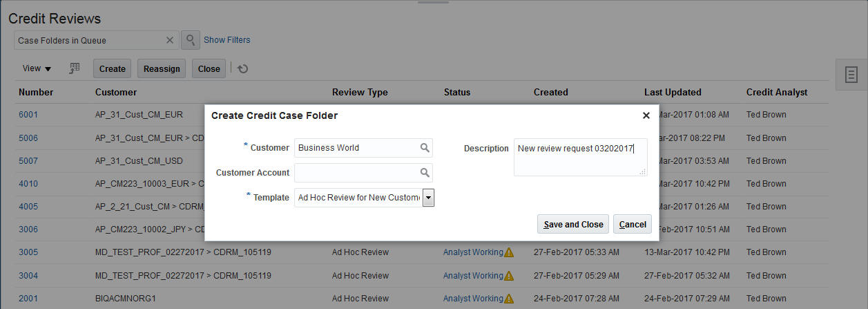Click the Cancel button in dialog
This screenshot has height=309, width=868.
(x=633, y=224)
